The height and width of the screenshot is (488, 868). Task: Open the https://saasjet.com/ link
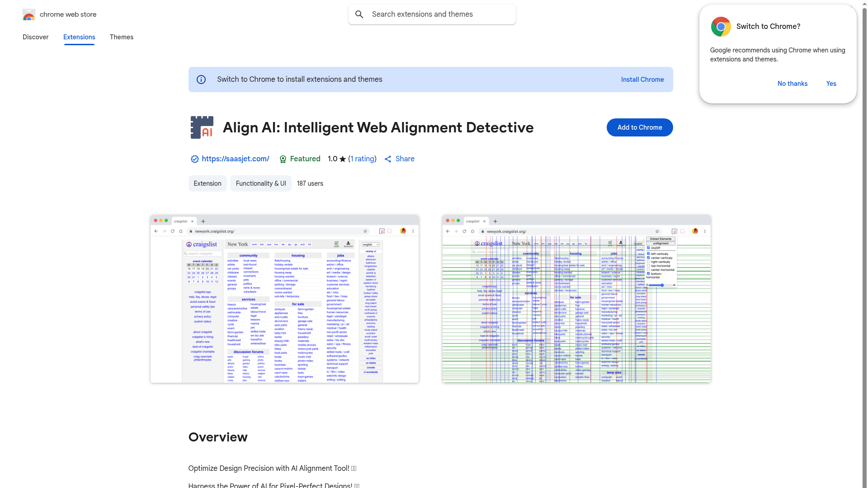pyautogui.click(x=236, y=159)
